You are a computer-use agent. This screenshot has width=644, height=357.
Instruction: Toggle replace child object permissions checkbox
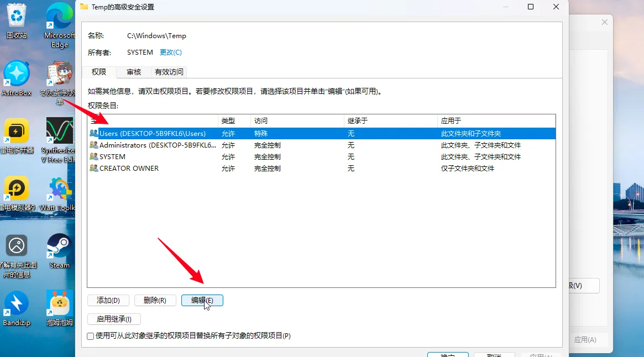pyautogui.click(x=91, y=335)
